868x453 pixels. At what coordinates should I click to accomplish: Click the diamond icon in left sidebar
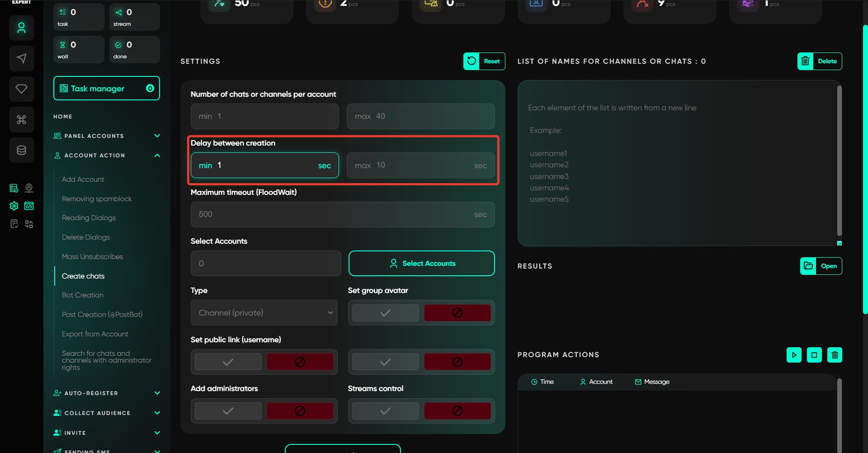click(x=21, y=89)
